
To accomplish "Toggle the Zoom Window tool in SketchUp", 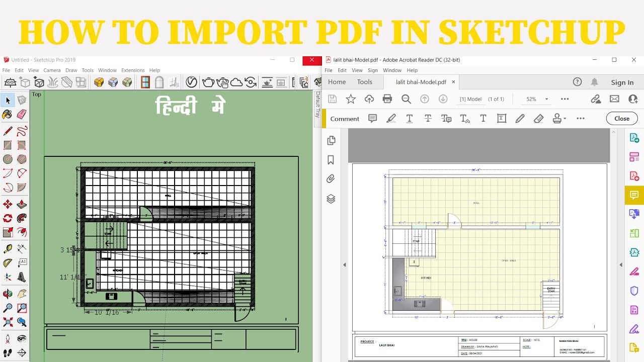I will coord(22,308).
